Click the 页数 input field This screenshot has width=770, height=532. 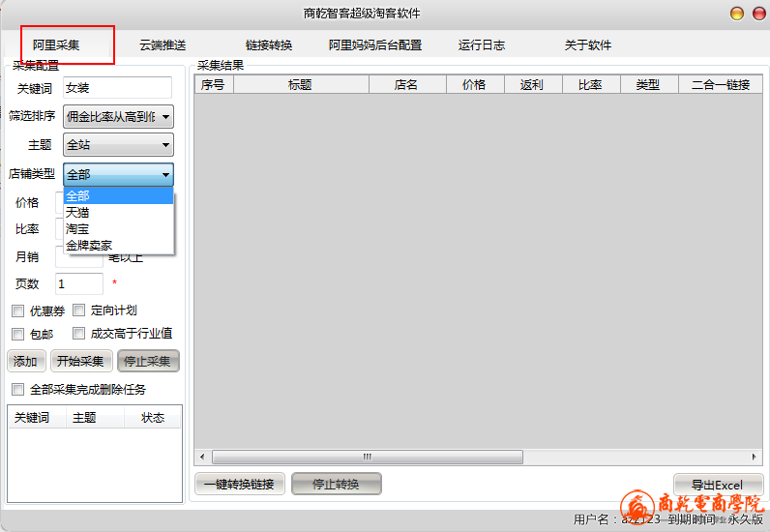(79, 284)
